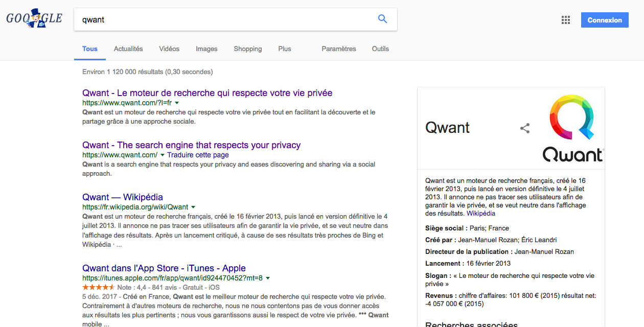Switch to the Actualités tab
Screen dimensions: 644x327
point(128,49)
